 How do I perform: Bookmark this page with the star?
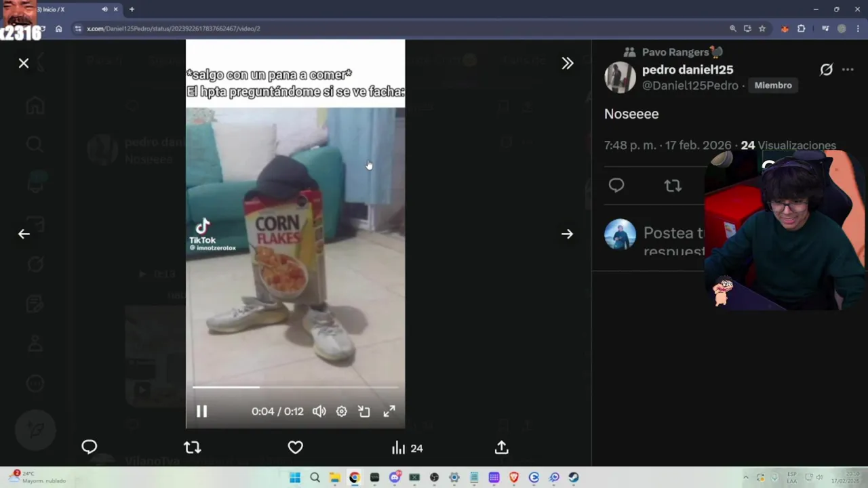[x=762, y=28]
